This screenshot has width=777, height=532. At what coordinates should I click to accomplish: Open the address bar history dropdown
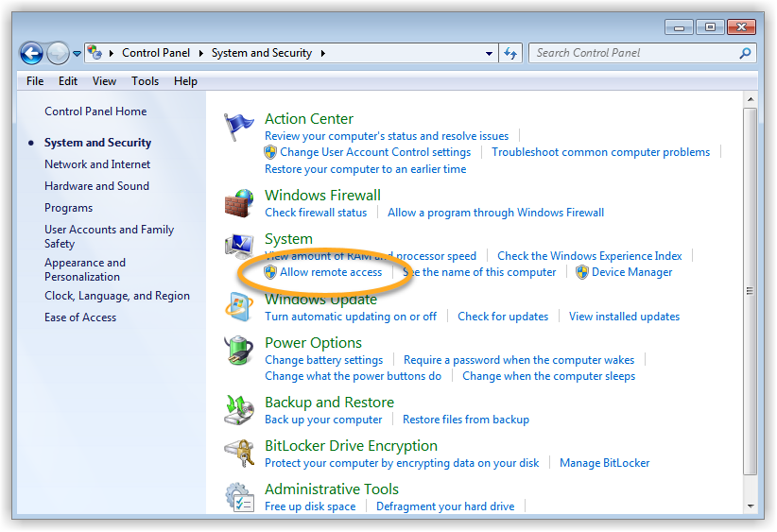click(489, 54)
